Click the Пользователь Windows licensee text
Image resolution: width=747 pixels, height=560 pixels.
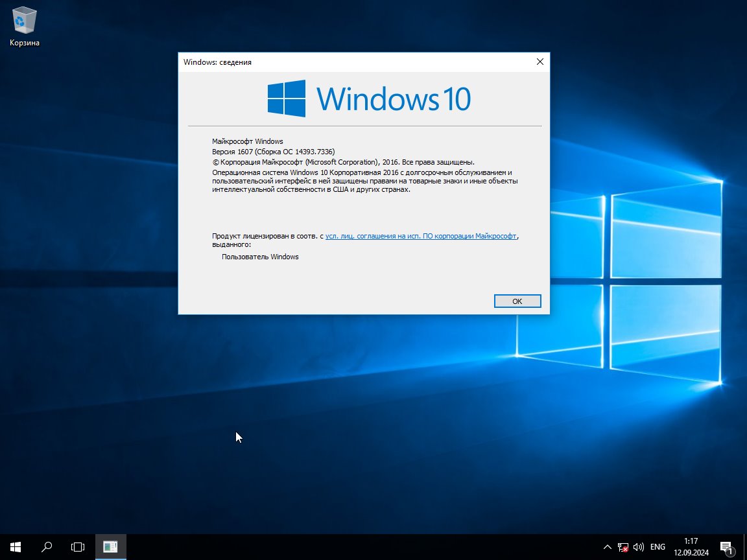coord(260,257)
